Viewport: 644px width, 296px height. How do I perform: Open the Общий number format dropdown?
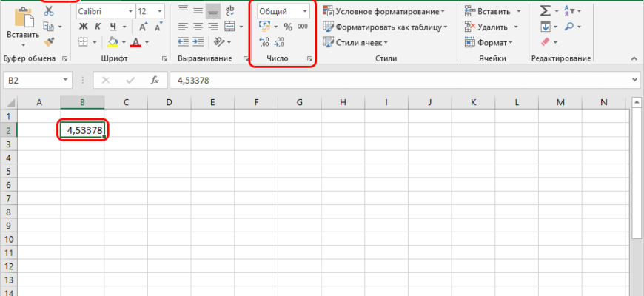[305, 12]
